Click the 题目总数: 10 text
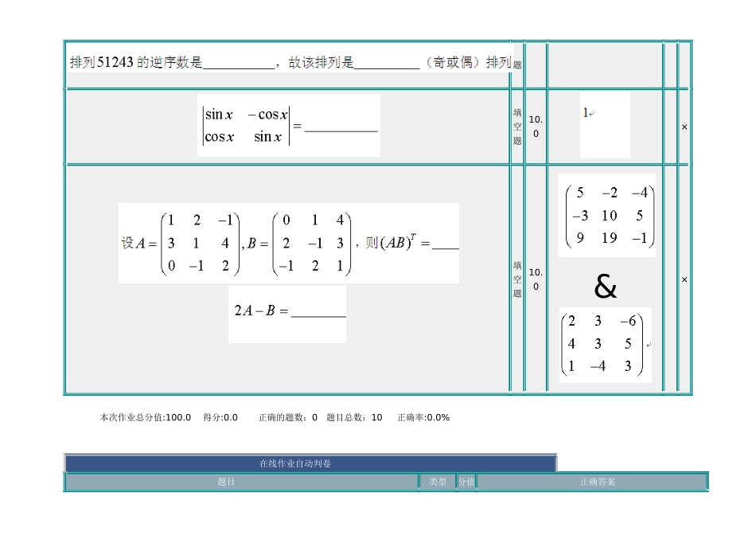756x535 pixels. 354,417
